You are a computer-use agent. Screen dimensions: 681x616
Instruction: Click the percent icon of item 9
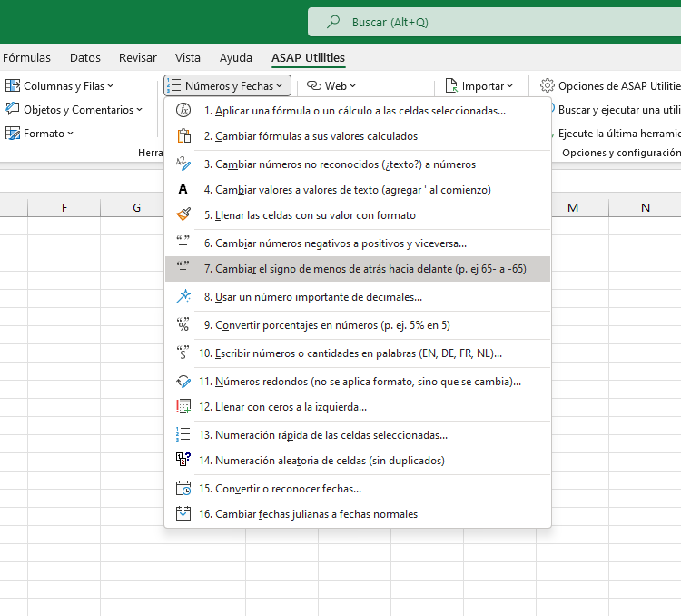pyautogui.click(x=183, y=324)
